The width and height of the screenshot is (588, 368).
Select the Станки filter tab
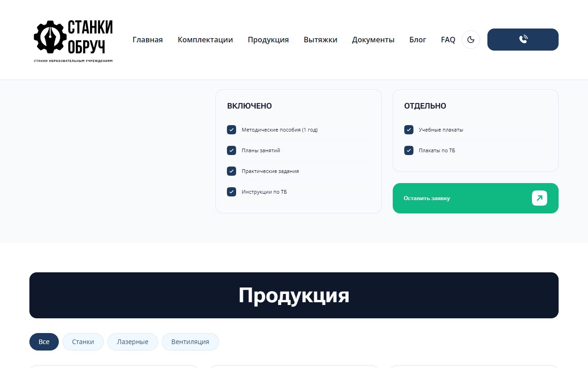point(83,342)
